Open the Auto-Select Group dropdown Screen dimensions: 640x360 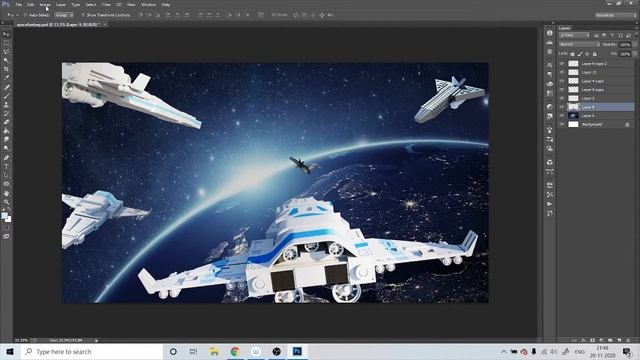click(64, 15)
